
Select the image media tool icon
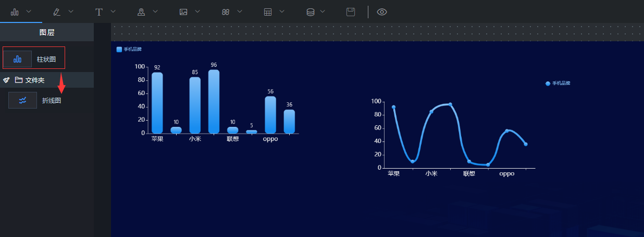(x=183, y=11)
